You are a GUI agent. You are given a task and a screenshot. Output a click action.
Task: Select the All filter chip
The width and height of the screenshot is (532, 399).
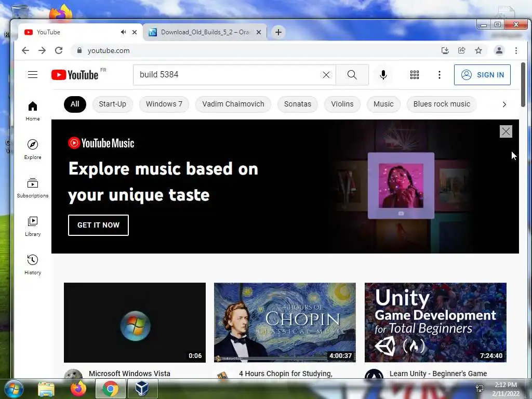[75, 104]
